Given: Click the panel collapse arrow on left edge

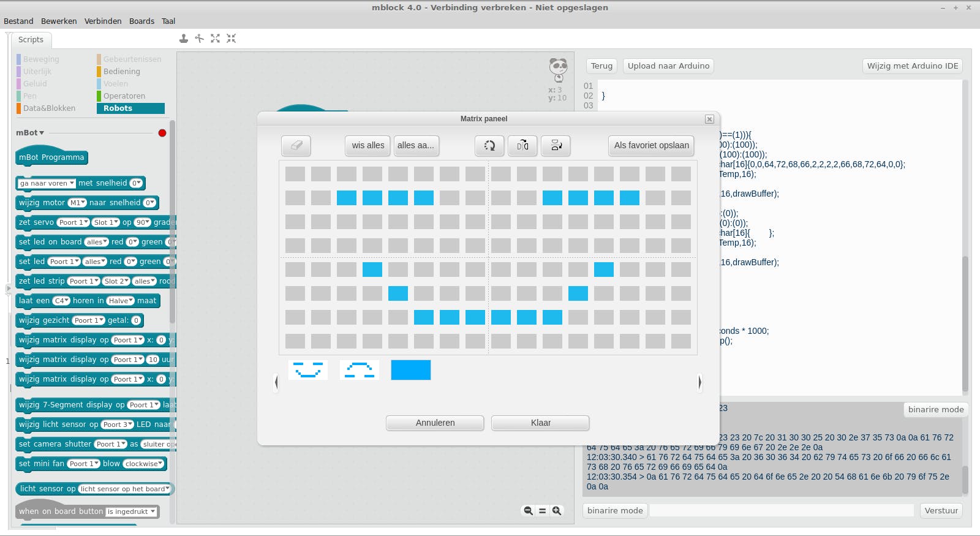Looking at the screenshot, I should (x=9, y=288).
